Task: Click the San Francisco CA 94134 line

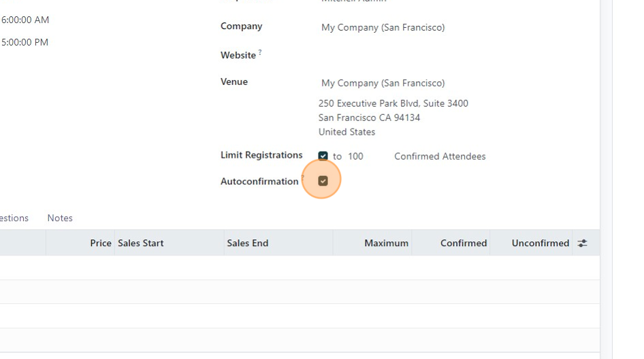Action: point(369,118)
